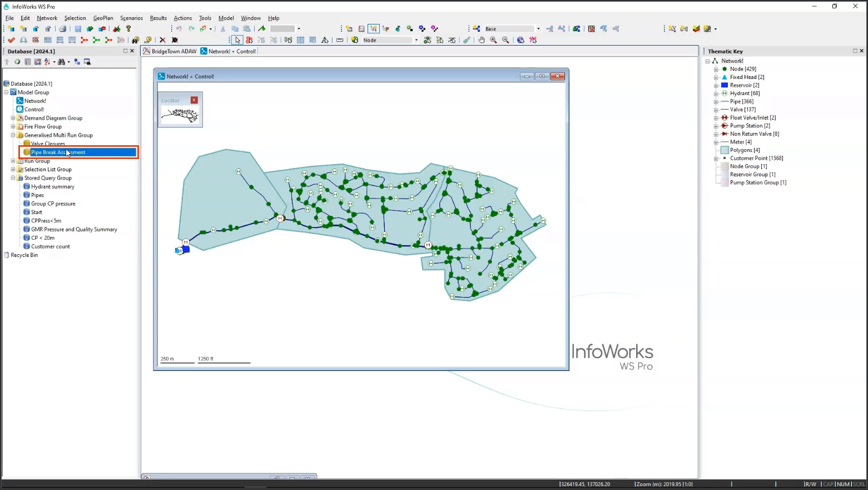Click the Node green dot symbol in Thematic Key

click(x=725, y=70)
